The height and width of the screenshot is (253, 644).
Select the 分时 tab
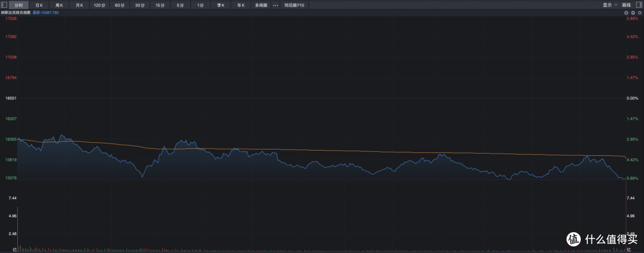pyautogui.click(x=19, y=5)
